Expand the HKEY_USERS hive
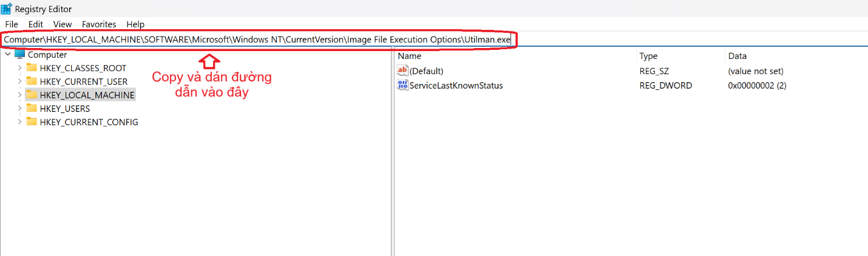Viewport: 868px width, 256px height. point(19,108)
